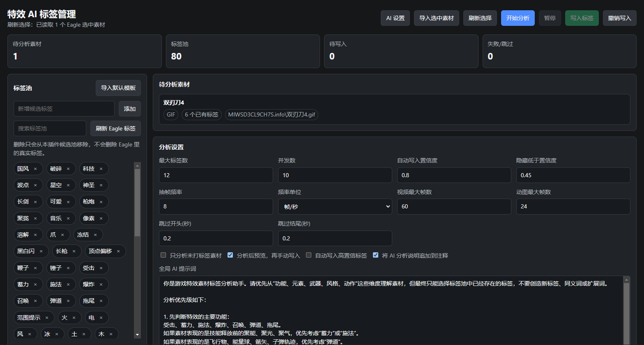Click 刷新 Eagle 标签 button
Viewport: 644px width, 345px height.
click(x=116, y=128)
